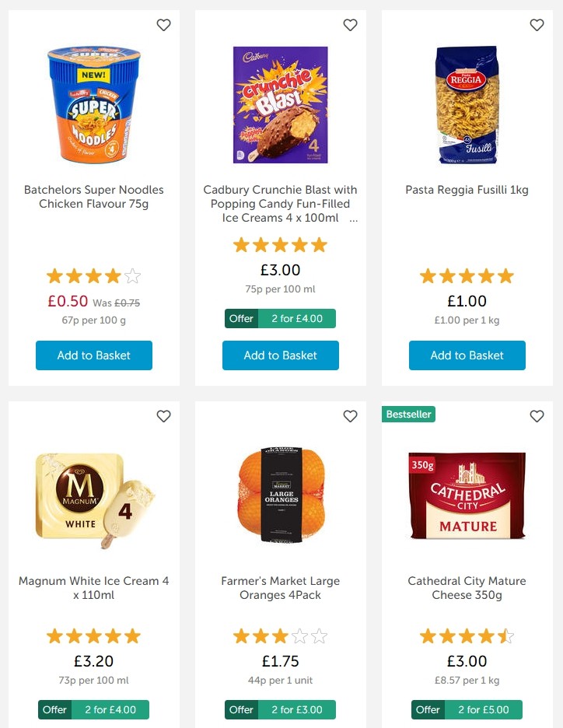Screen dimensions: 563x728
Task: Favourite the Cadbury Crunchie Blast ice creams
Action: tap(350, 25)
